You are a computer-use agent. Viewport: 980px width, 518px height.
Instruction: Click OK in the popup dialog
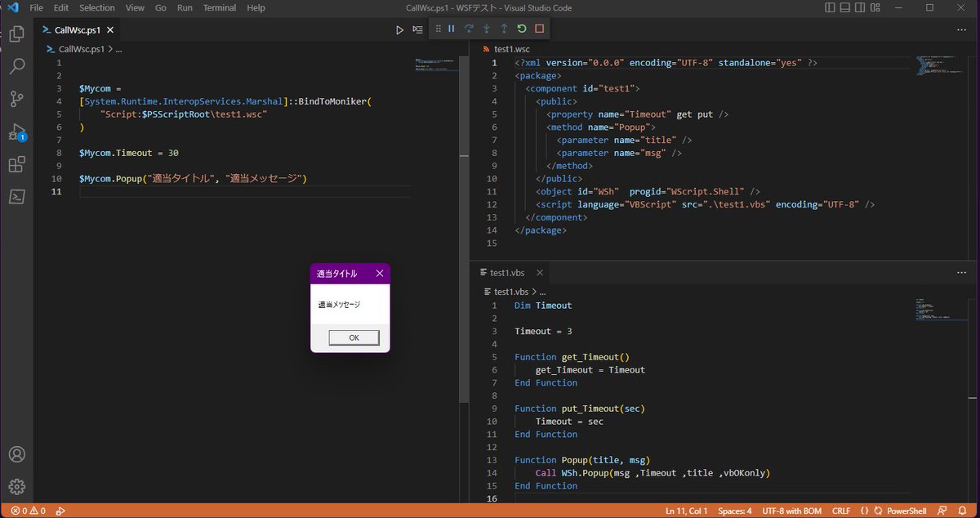354,337
